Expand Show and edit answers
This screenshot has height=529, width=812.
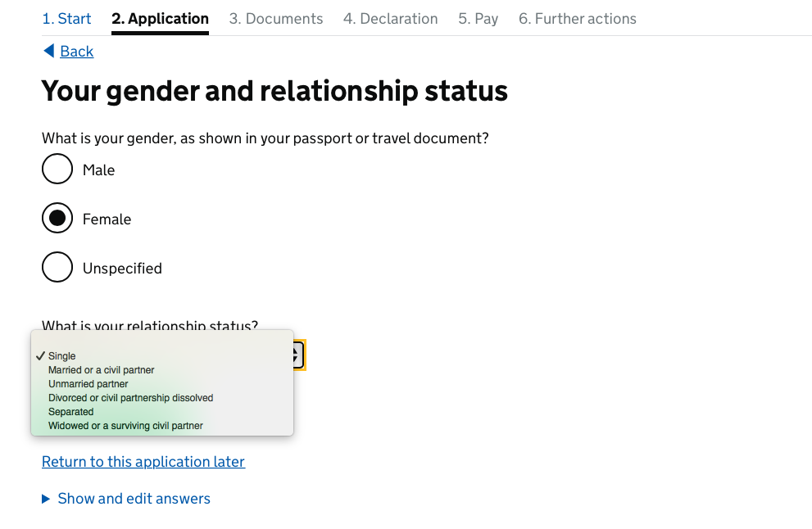126,499
